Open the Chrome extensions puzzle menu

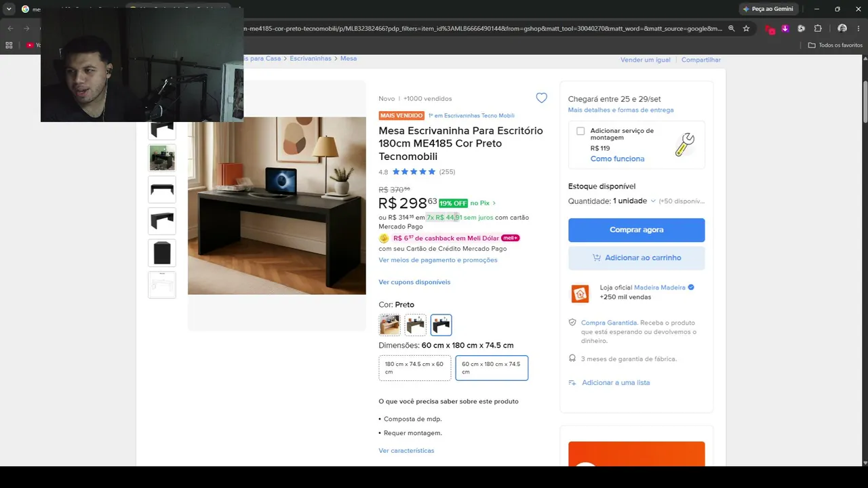[817, 28]
